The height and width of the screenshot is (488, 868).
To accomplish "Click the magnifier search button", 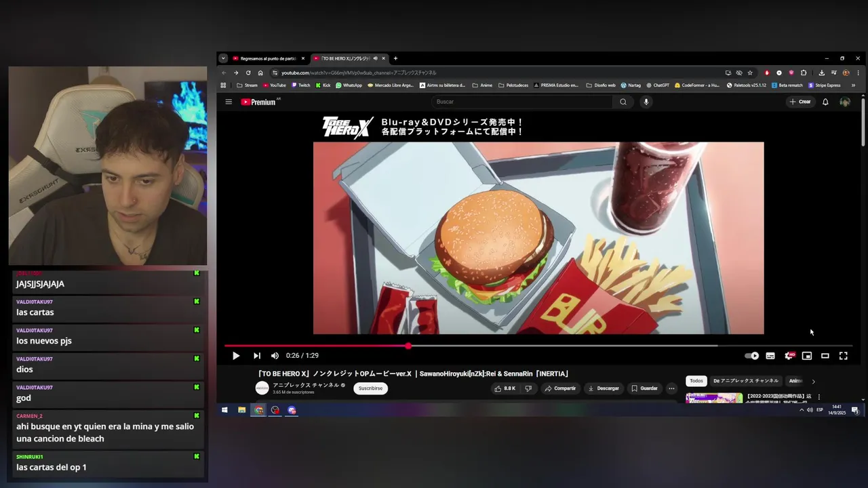I will click(623, 102).
